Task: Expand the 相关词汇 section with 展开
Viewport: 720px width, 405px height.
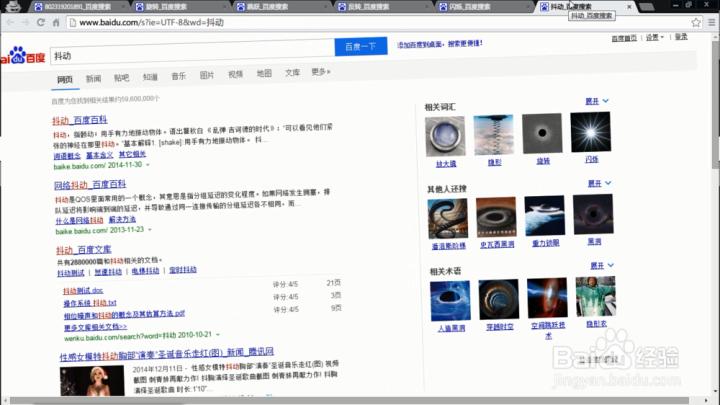Action: click(597, 101)
